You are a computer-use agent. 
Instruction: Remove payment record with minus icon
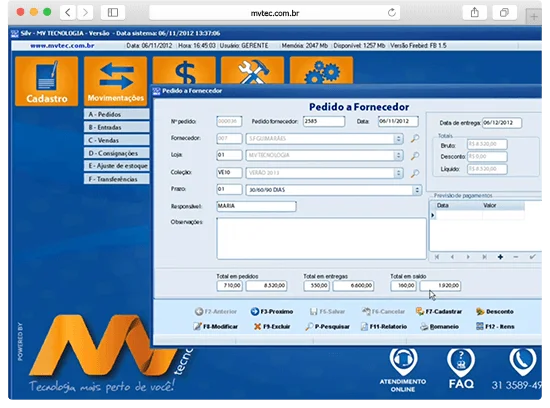pyautogui.click(x=516, y=257)
